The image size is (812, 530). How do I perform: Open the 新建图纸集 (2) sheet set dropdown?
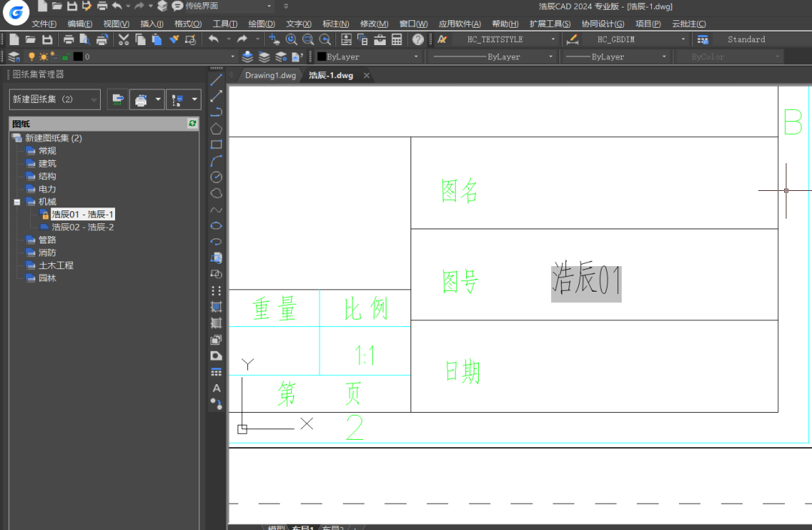coord(54,98)
